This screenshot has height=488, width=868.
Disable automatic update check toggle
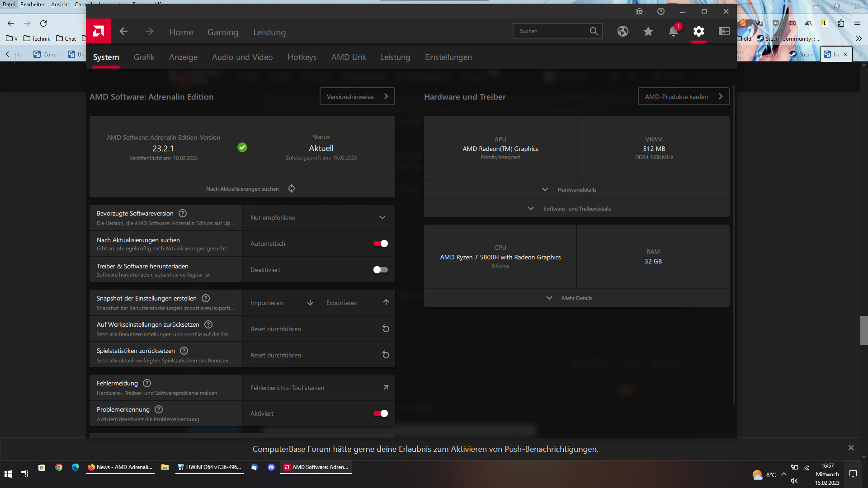380,244
